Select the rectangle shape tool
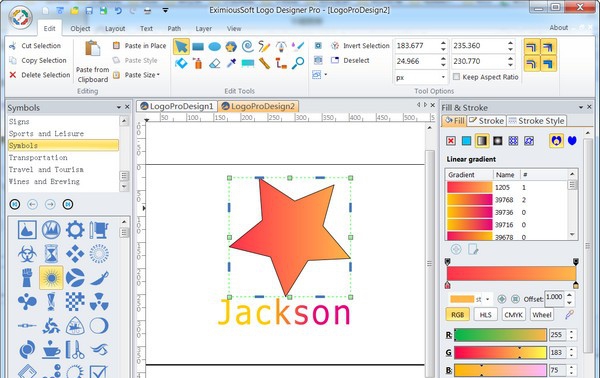600x378 pixels. pos(198,47)
